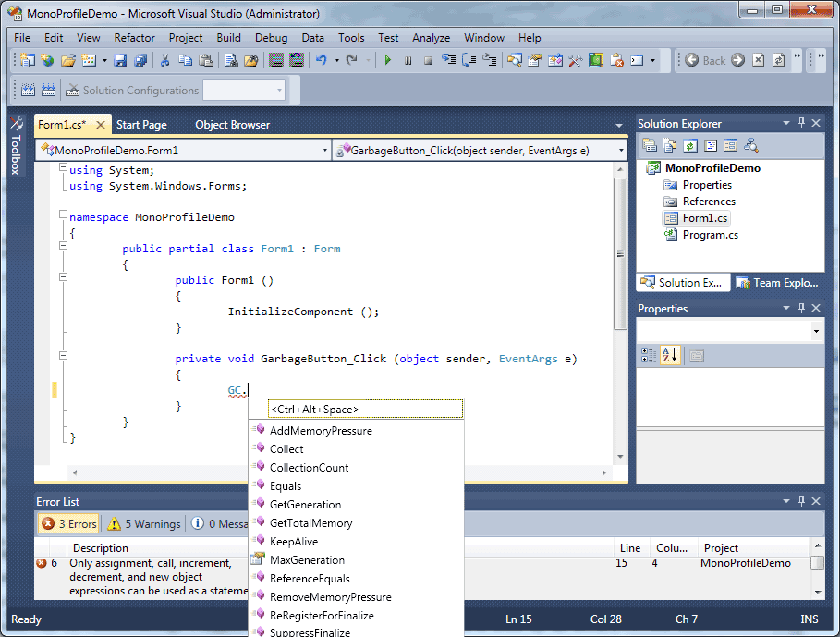Toggle the 3 Errors filter button
Image resolution: width=840 pixels, height=637 pixels.
coord(68,523)
